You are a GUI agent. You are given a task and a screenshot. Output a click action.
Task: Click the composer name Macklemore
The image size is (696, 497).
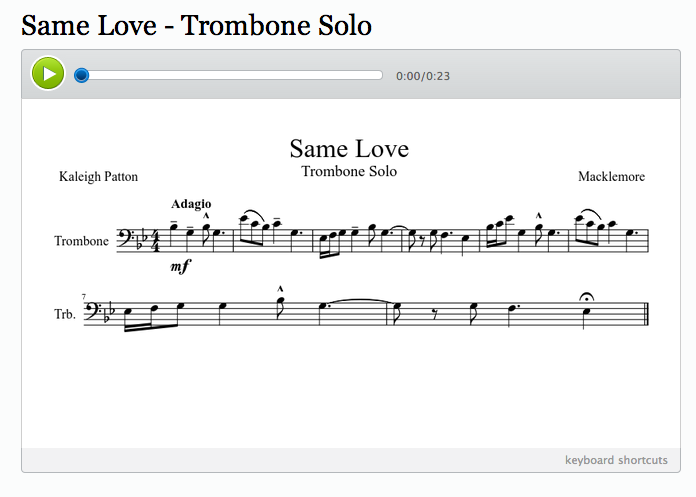[x=611, y=177]
